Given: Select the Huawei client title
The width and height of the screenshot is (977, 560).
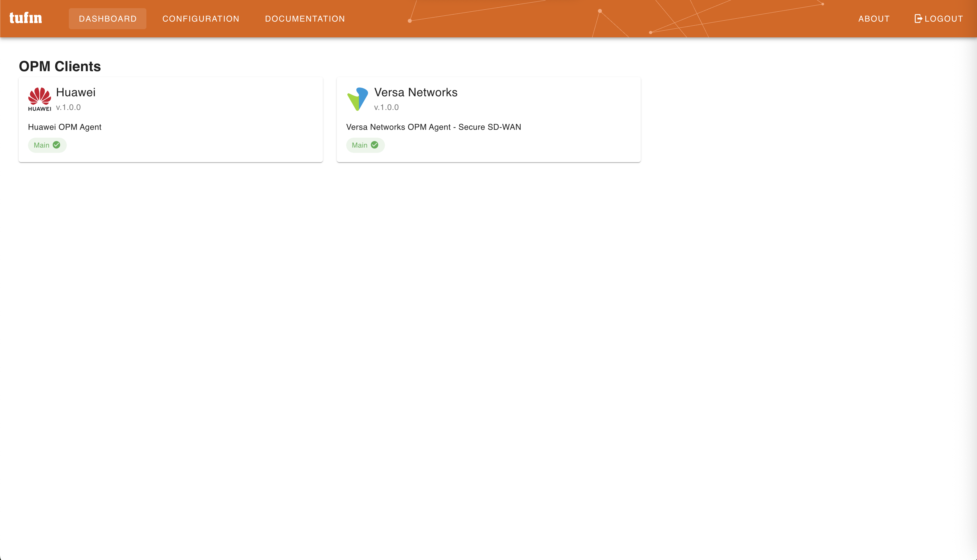Looking at the screenshot, I should pos(76,92).
